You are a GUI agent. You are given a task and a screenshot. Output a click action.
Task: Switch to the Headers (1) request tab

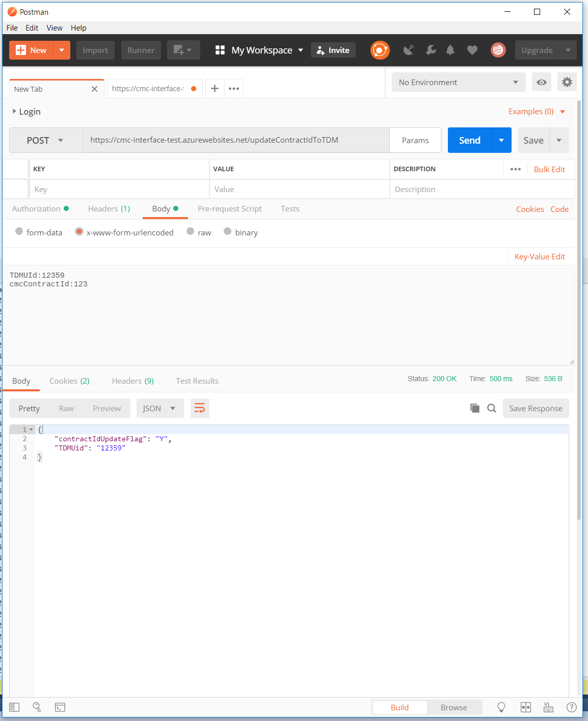click(109, 209)
